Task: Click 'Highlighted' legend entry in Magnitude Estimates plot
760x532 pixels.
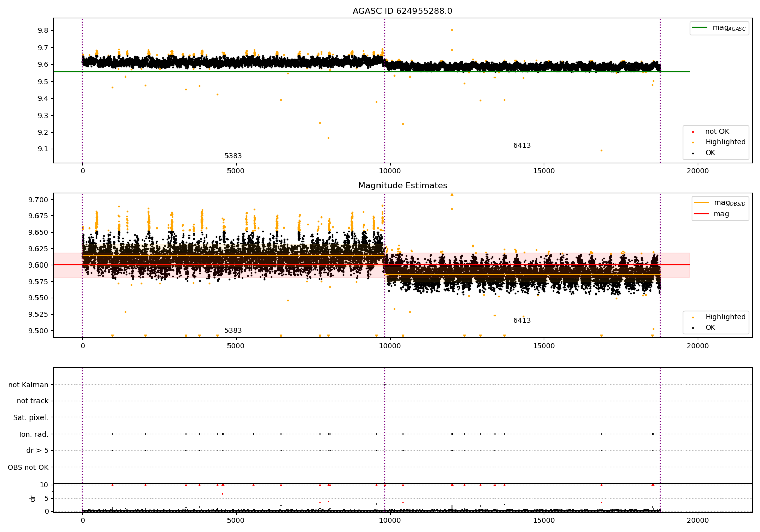Action: (726, 317)
